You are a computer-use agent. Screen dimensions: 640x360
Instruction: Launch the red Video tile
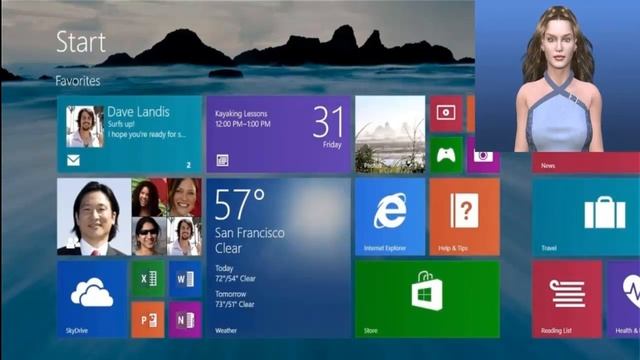pyautogui.click(x=446, y=113)
